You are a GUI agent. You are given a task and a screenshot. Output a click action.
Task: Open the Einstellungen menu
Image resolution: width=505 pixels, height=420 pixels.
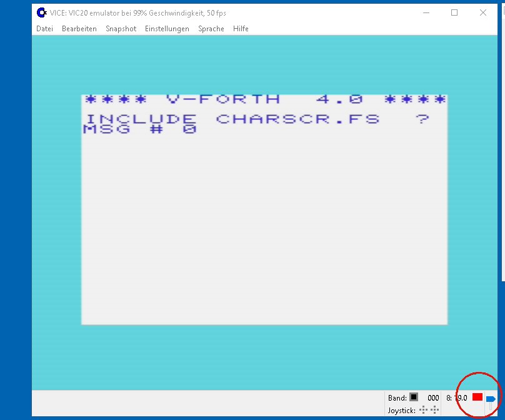click(x=167, y=29)
